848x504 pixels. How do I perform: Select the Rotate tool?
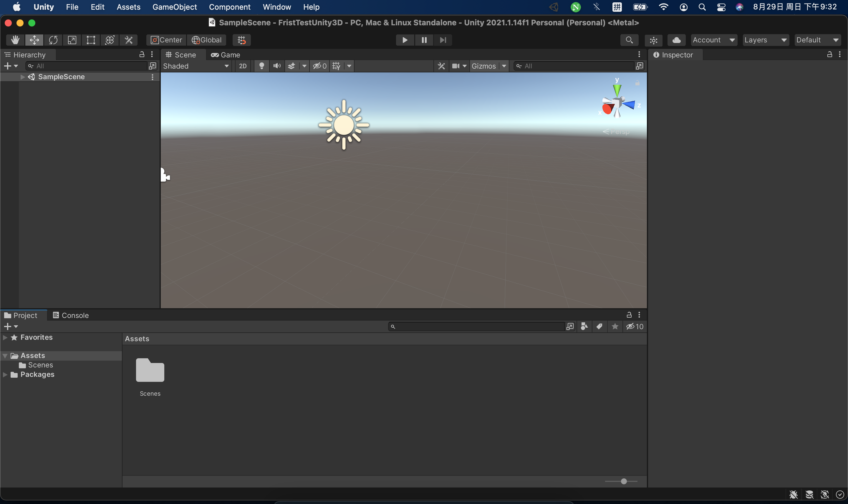click(x=53, y=40)
